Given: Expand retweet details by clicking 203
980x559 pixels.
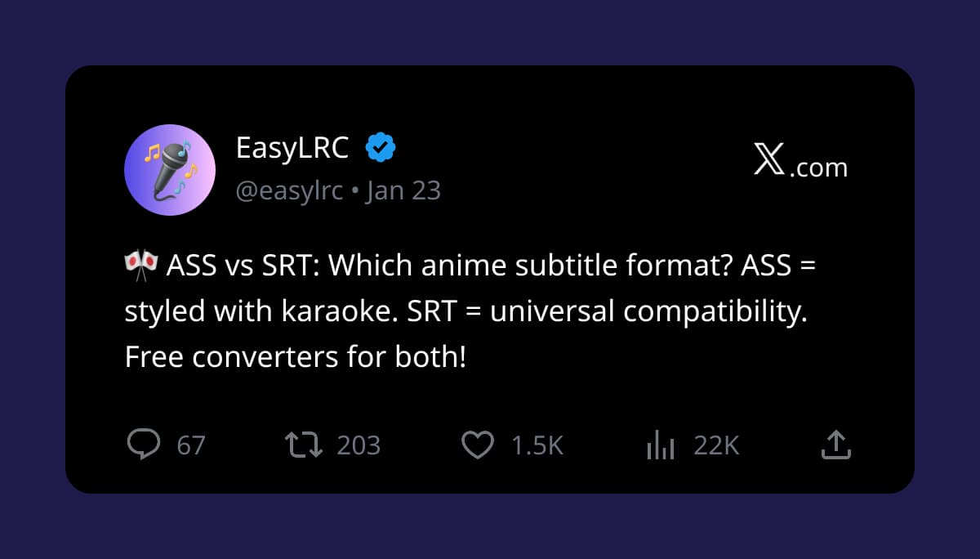Looking at the screenshot, I should pyautogui.click(x=359, y=445).
